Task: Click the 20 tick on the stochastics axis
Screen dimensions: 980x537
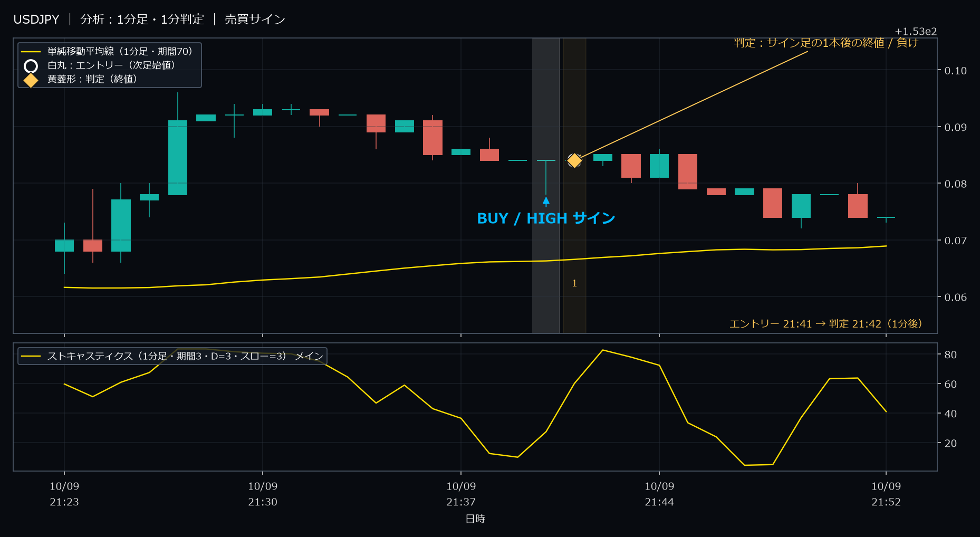Action: pyautogui.click(x=950, y=444)
